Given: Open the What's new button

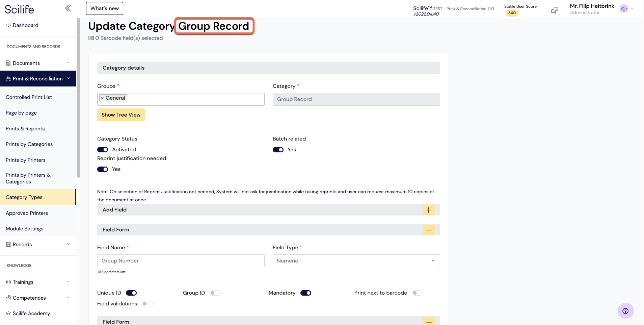Looking at the screenshot, I should pos(105,8).
